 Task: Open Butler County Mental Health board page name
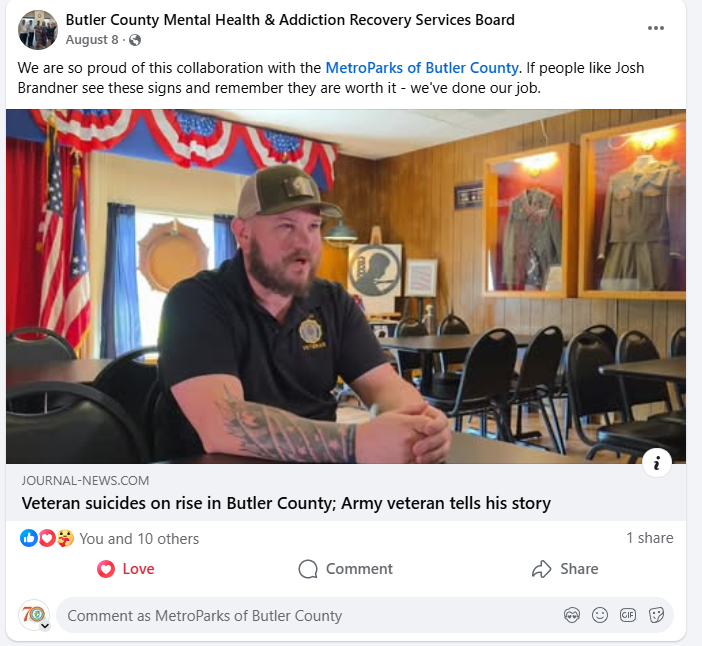pyautogui.click(x=290, y=20)
